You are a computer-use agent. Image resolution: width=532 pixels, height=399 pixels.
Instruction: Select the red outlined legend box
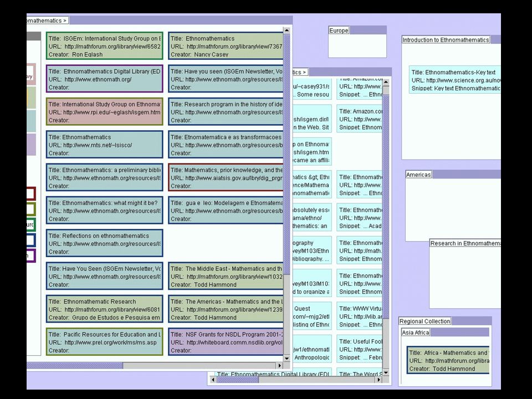[x=31, y=194]
